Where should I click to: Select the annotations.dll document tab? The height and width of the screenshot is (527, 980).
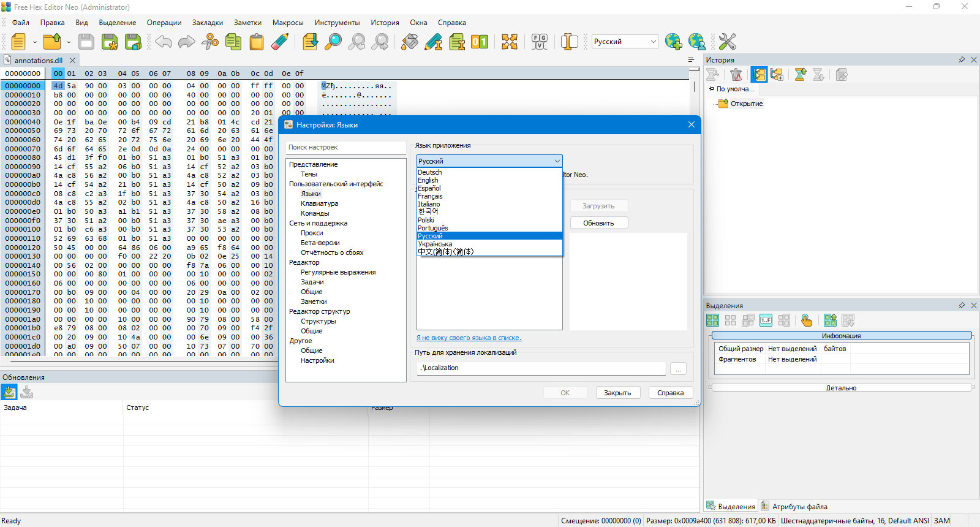(38, 61)
